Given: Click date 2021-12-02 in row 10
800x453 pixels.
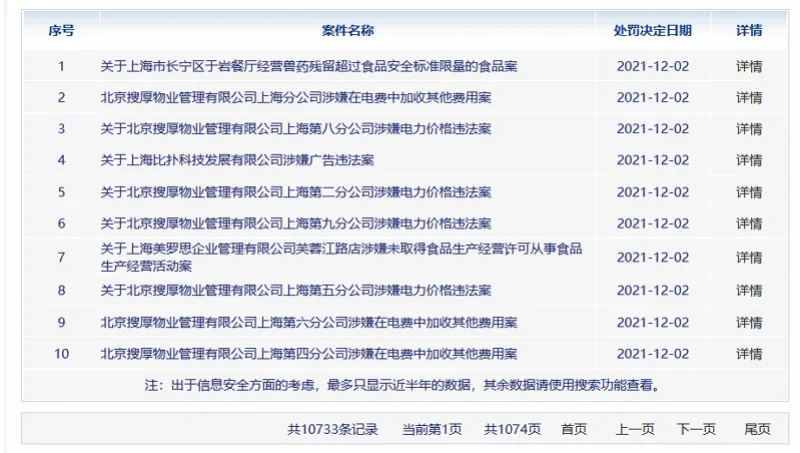Looking at the screenshot, I should [653, 354].
